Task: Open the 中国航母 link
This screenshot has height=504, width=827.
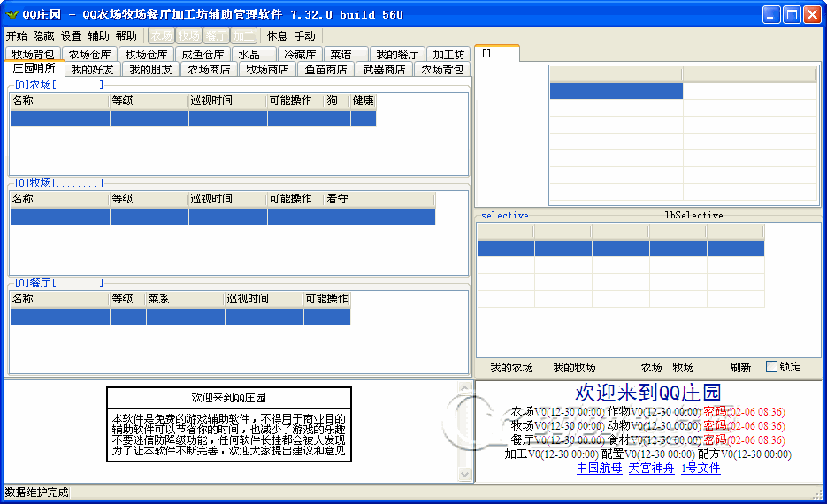Action: [x=599, y=468]
